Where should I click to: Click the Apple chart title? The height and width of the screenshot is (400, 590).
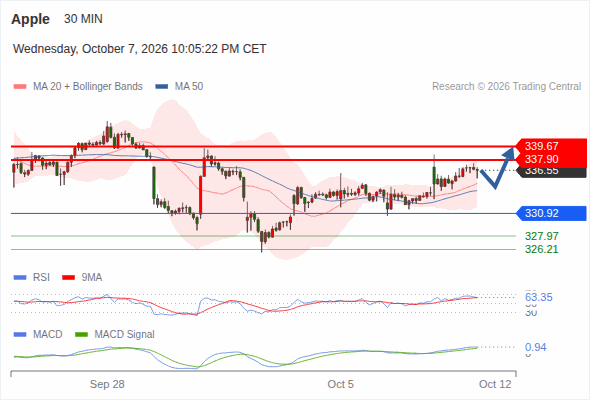30,19
